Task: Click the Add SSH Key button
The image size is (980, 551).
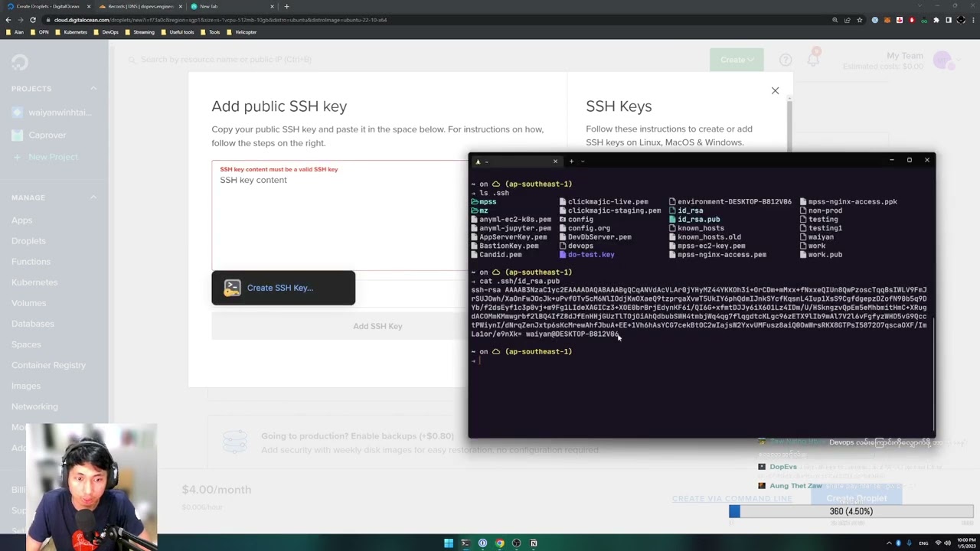Action: point(377,326)
